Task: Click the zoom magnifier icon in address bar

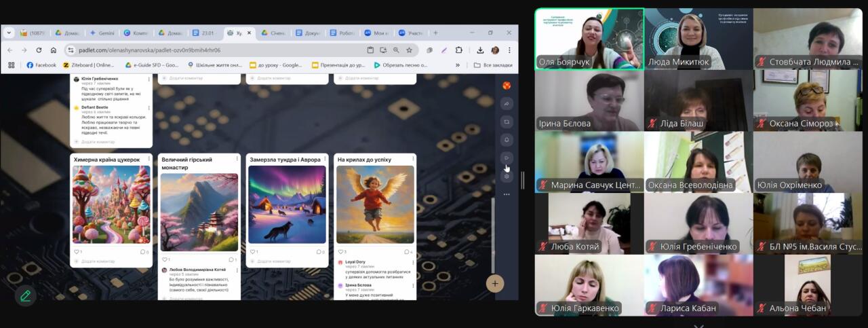Action: tap(396, 50)
